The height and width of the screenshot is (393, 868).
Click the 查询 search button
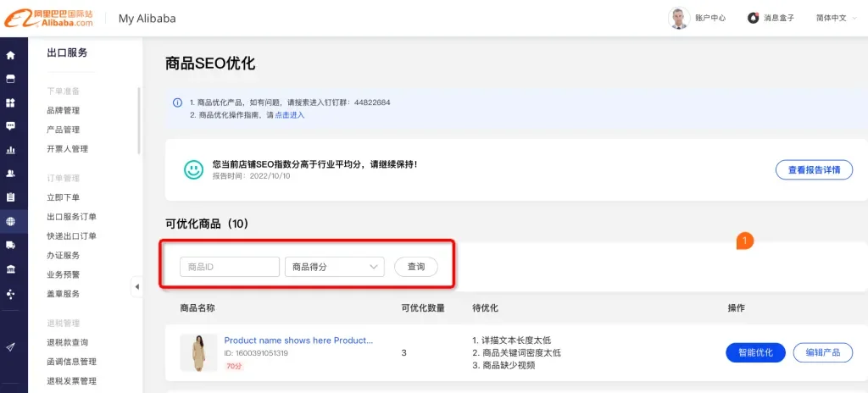coord(416,267)
